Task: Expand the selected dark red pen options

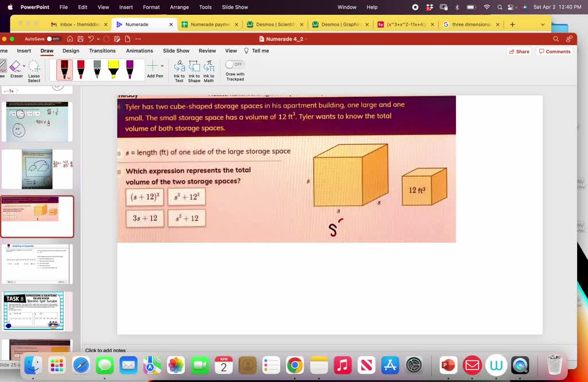Action: (69, 78)
